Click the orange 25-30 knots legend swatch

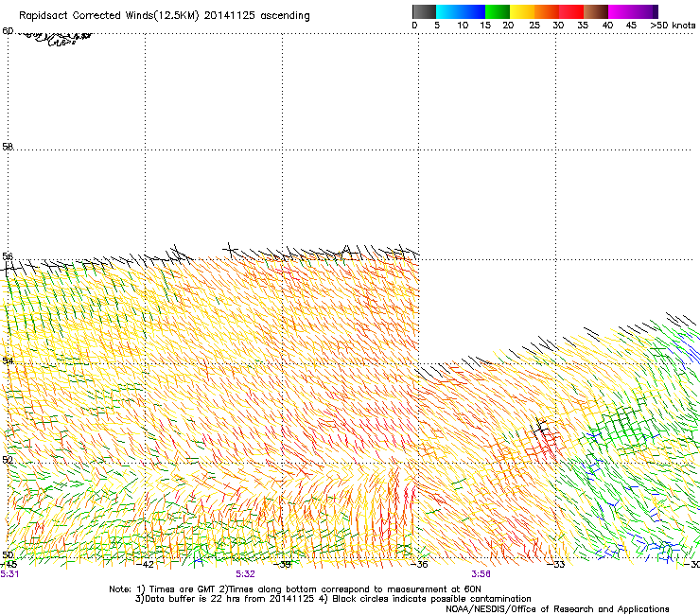pyautogui.click(x=547, y=11)
